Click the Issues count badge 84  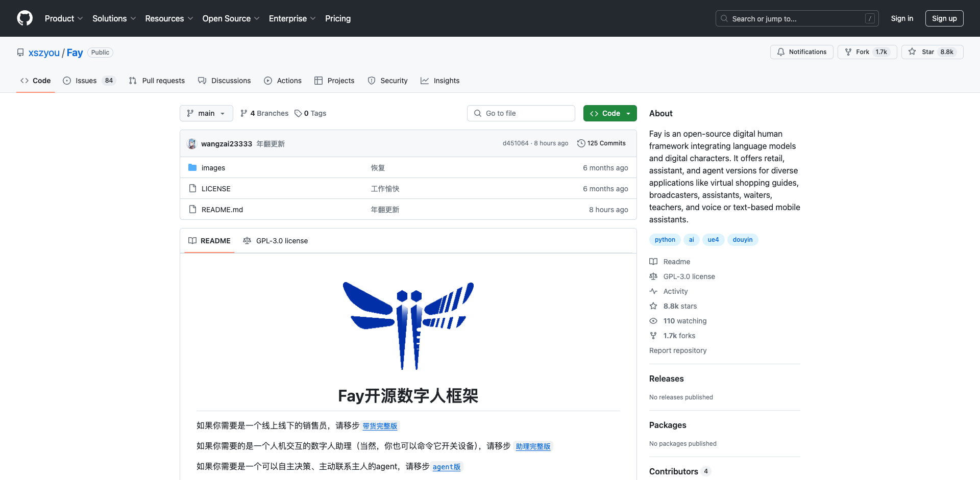[109, 81]
